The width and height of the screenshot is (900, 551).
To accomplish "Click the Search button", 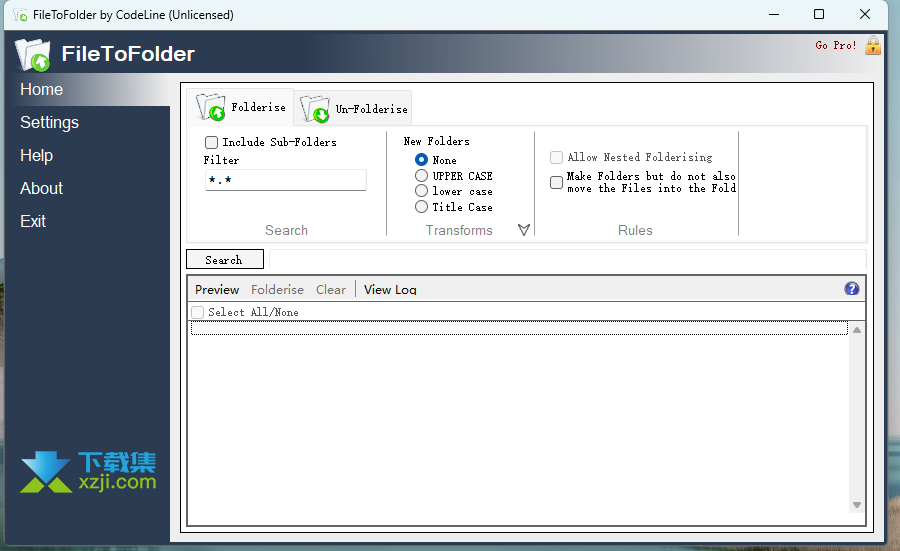I will pyautogui.click(x=225, y=259).
